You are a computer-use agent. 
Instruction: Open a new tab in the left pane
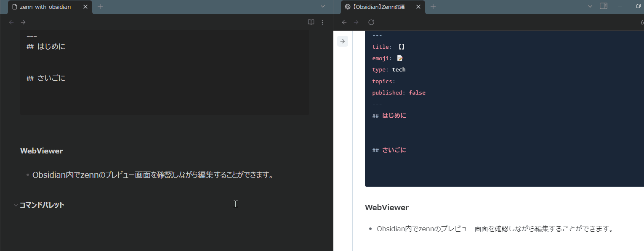100,6
